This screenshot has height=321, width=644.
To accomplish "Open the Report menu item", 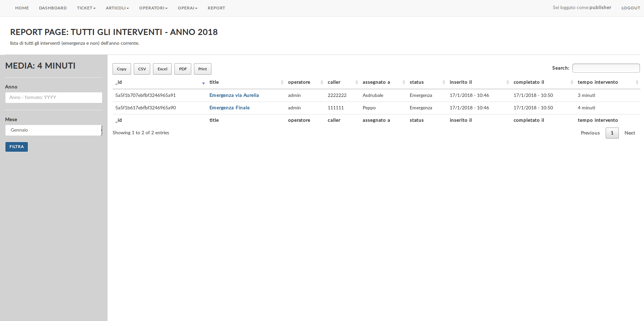I will (x=216, y=8).
